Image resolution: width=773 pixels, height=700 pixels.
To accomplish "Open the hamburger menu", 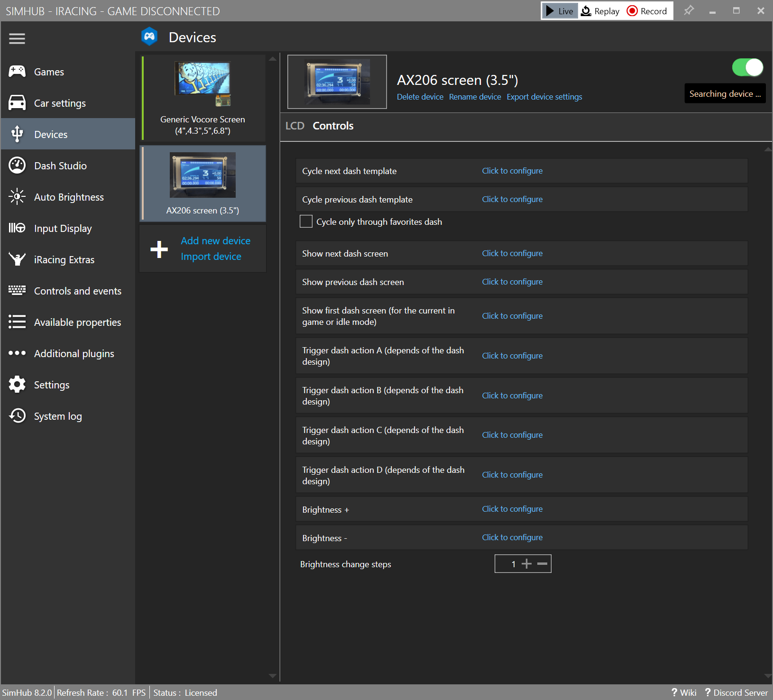I will 17,38.
